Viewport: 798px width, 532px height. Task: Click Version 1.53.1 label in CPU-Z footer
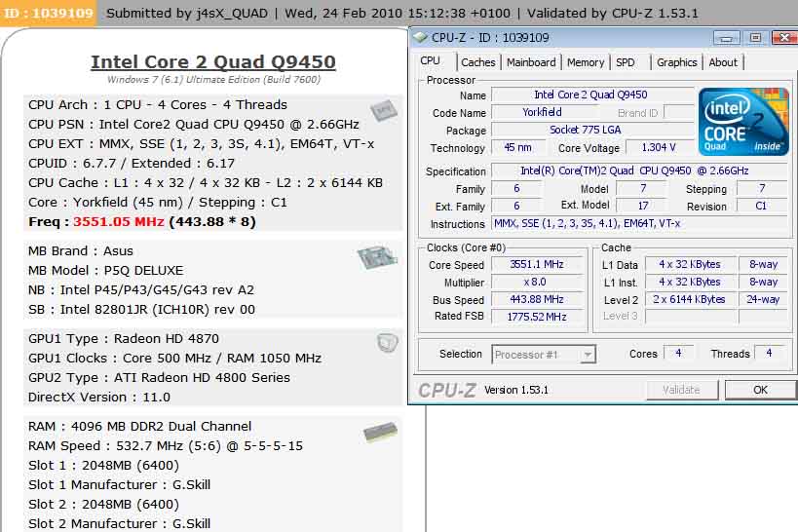[516, 390]
